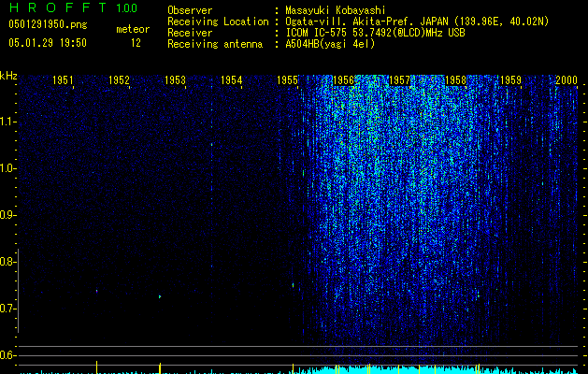Click the 1953 time marker
The height and width of the screenshot is (374, 588).
click(175, 79)
